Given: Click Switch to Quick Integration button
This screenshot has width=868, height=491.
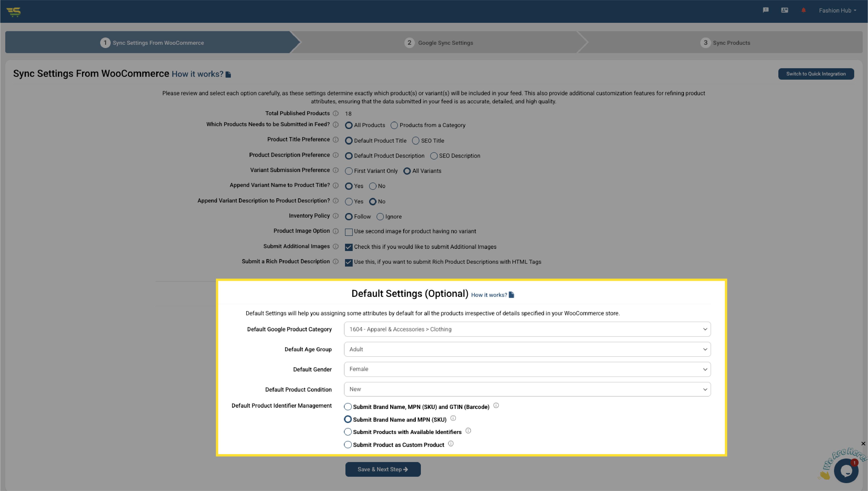Looking at the screenshot, I should 816,74.
